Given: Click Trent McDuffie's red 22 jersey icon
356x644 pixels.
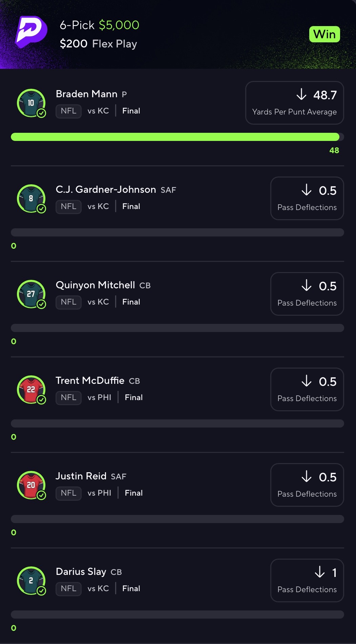Looking at the screenshot, I should point(31,390).
